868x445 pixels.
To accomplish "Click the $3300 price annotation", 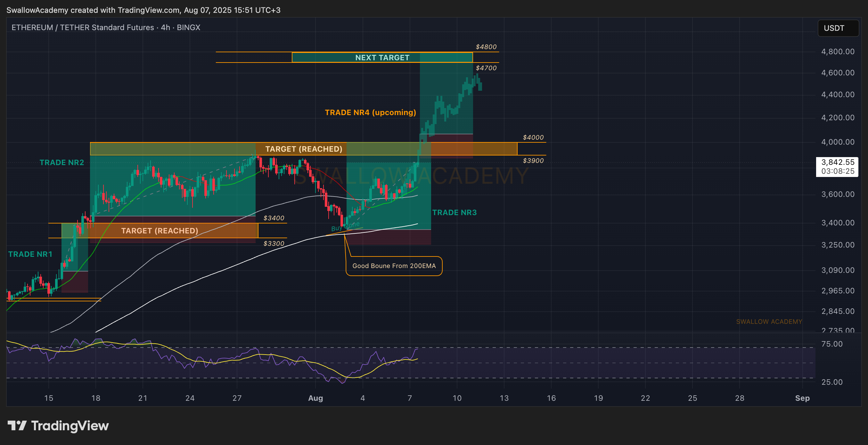I will (x=274, y=243).
